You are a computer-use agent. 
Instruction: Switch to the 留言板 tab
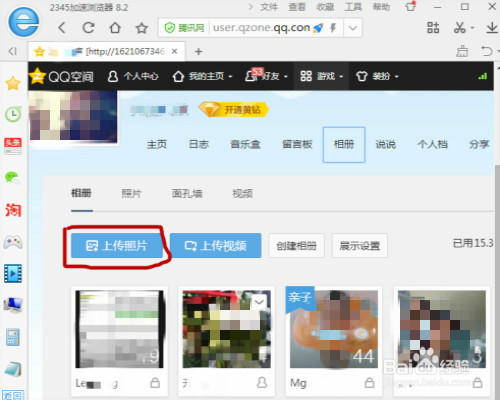click(x=297, y=144)
